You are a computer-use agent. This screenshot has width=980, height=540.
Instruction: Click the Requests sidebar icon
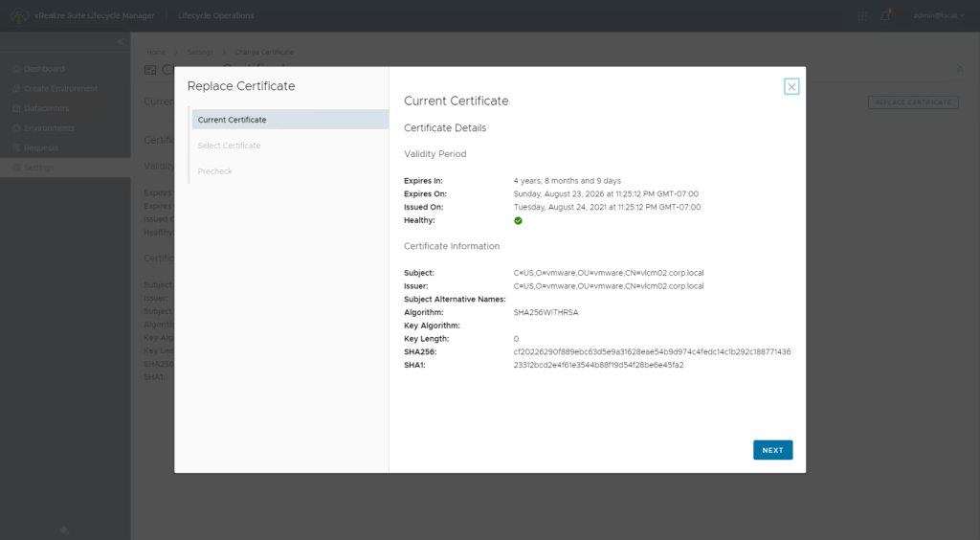pyautogui.click(x=14, y=147)
